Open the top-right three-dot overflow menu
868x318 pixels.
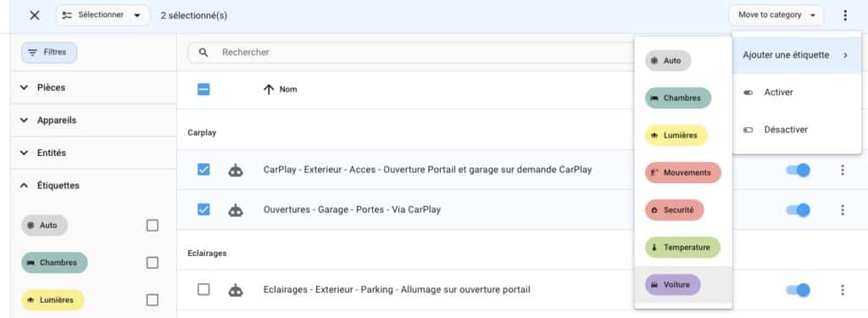pyautogui.click(x=845, y=15)
